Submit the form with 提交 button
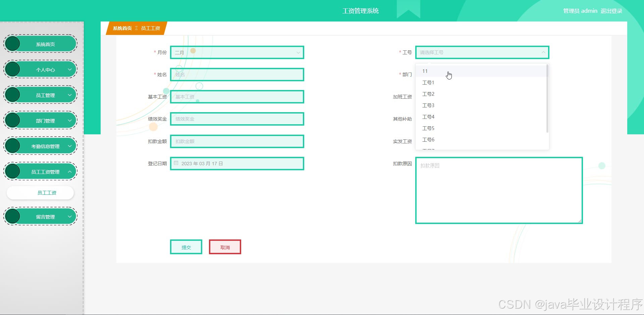The height and width of the screenshot is (315, 644). click(186, 247)
